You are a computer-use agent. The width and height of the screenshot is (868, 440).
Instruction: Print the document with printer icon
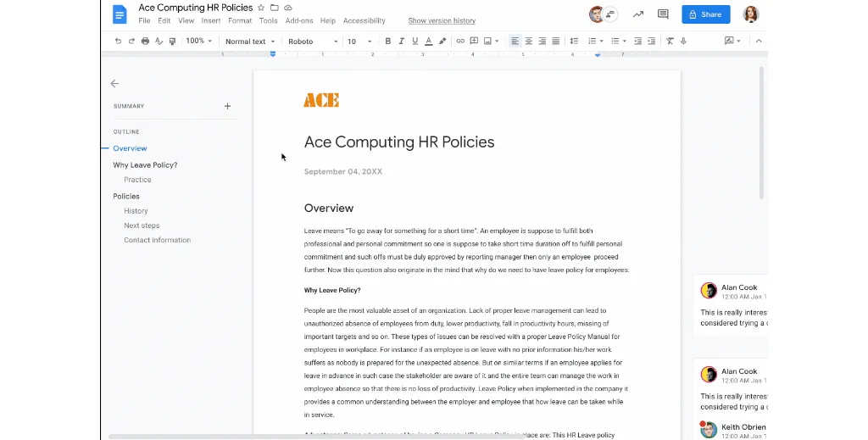(x=145, y=41)
